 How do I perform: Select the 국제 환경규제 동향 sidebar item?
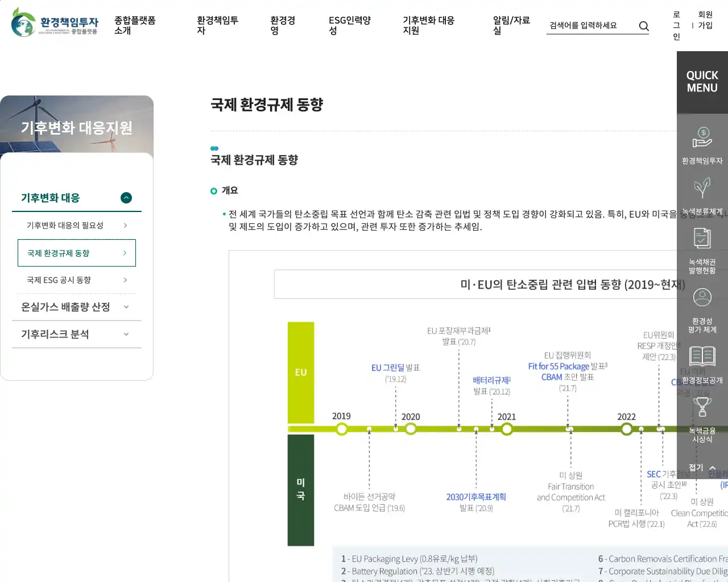click(76, 253)
